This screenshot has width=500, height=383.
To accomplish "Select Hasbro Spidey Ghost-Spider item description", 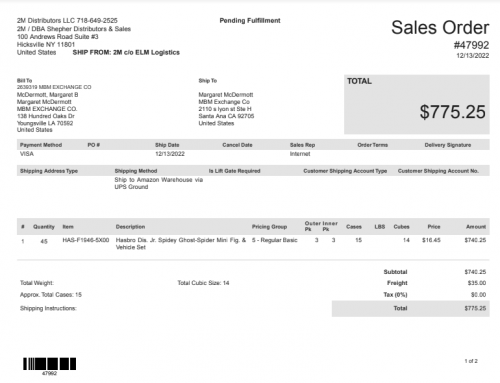I will coord(181,244).
